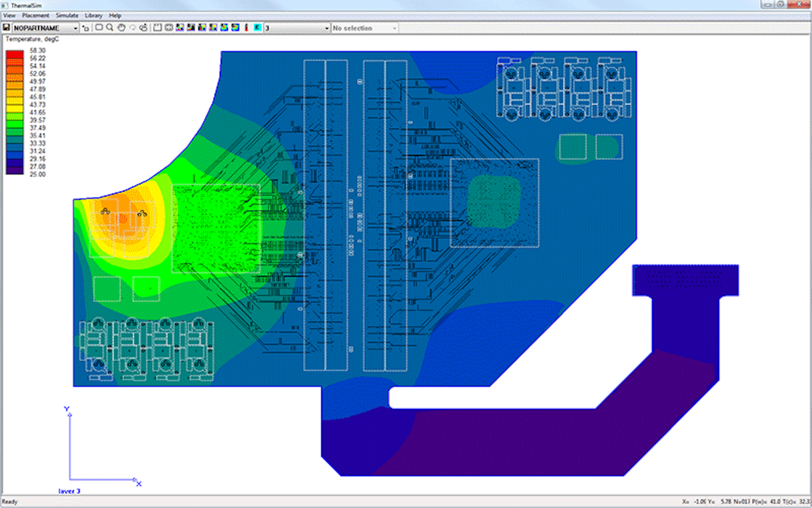Select the rectangular selection tool
Viewport: 812px width, 508px height.
pyautogui.click(x=99, y=28)
